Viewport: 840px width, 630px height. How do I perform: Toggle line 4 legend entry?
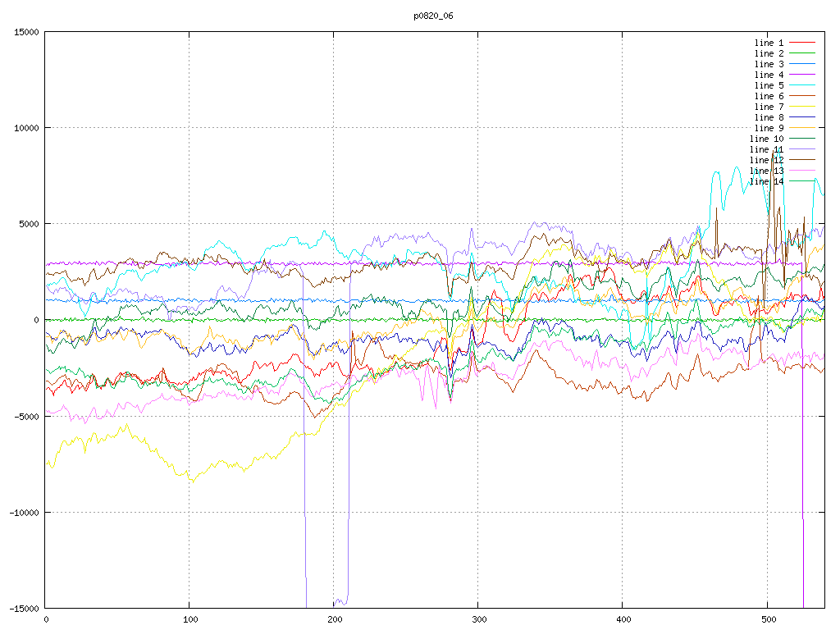pos(769,75)
